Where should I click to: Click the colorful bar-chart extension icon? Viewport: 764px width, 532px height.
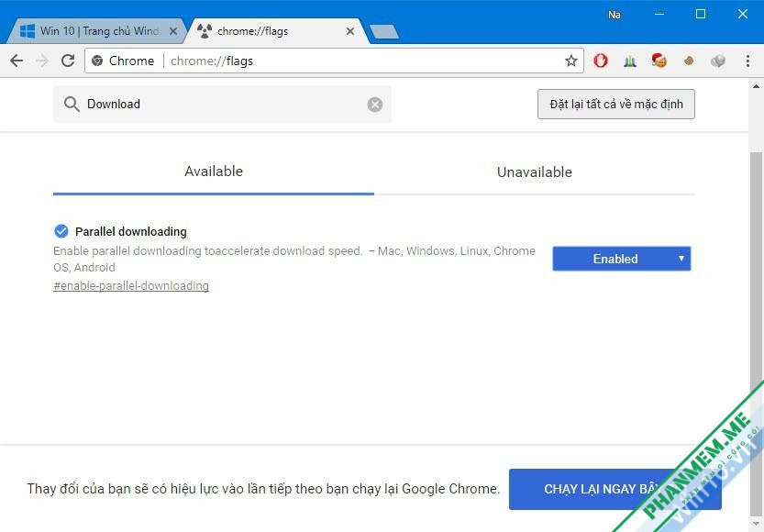coord(630,61)
